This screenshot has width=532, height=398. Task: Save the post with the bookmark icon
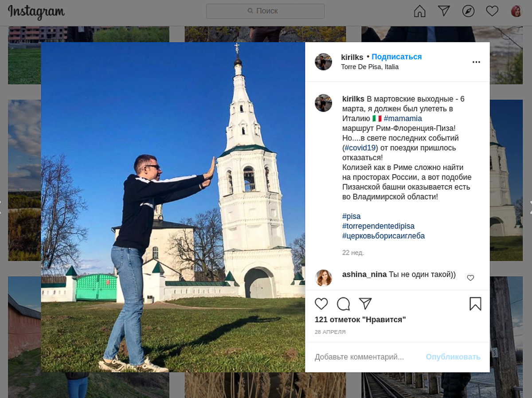(475, 304)
